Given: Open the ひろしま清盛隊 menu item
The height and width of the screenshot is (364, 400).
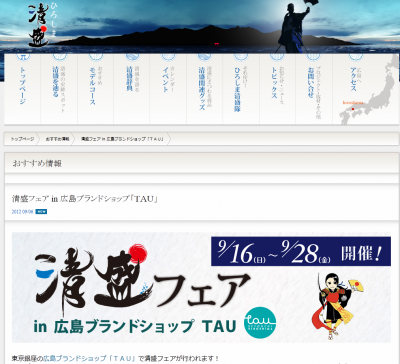Looking at the screenshot, I should click(x=241, y=89).
